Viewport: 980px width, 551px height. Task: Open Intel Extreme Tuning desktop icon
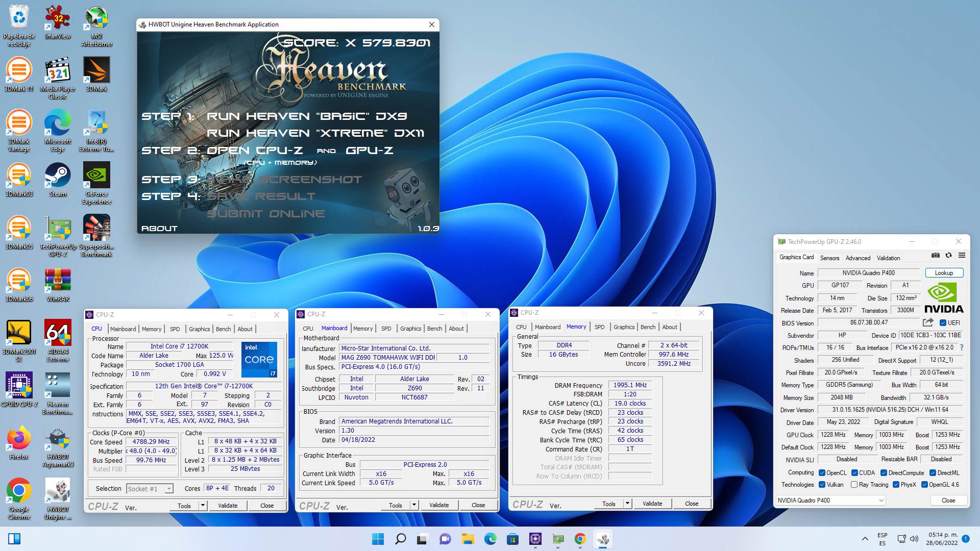(x=96, y=131)
